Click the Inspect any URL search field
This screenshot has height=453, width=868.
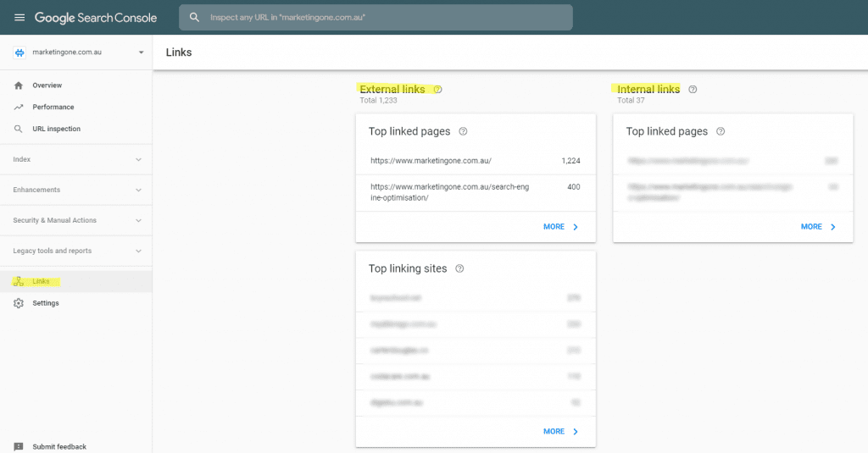(x=376, y=17)
